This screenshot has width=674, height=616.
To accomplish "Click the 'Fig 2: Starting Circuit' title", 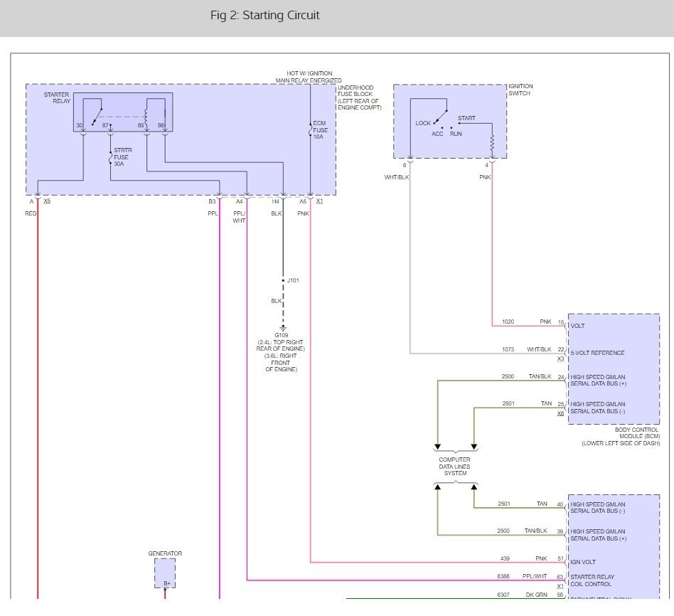I will pos(265,16).
